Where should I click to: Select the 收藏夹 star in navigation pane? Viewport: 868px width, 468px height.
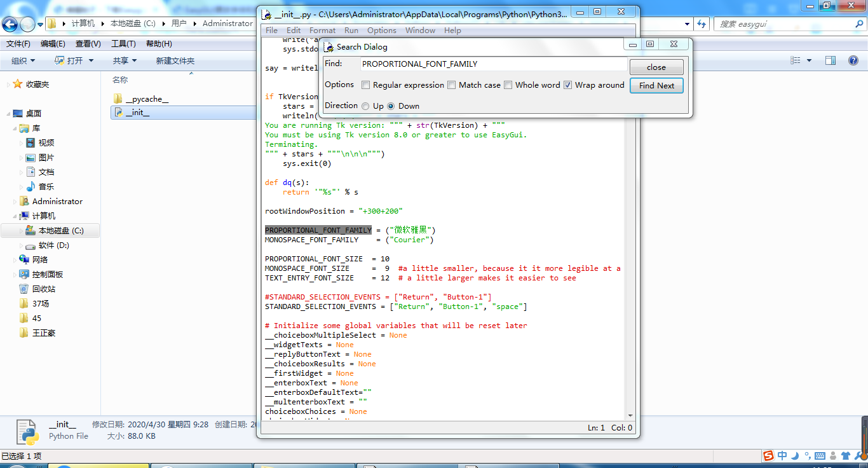point(18,84)
